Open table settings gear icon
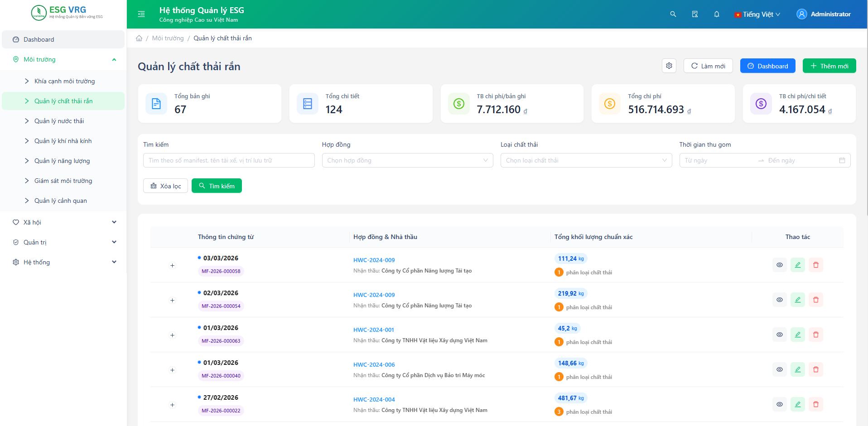Image resolution: width=868 pixels, height=426 pixels. tap(669, 66)
